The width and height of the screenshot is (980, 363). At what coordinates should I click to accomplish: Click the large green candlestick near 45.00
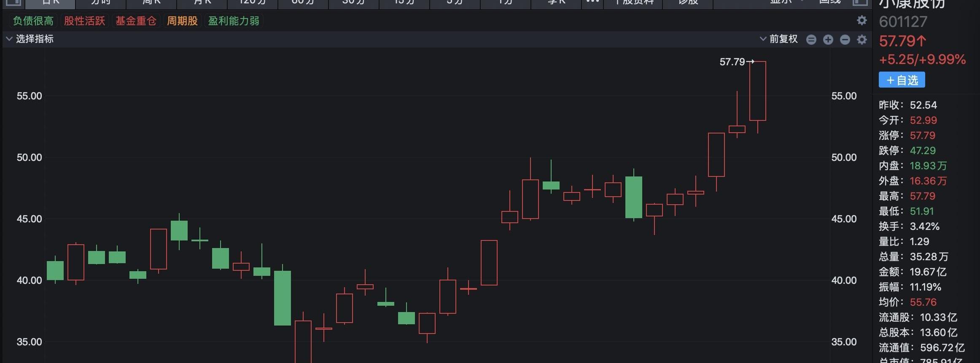(x=633, y=197)
